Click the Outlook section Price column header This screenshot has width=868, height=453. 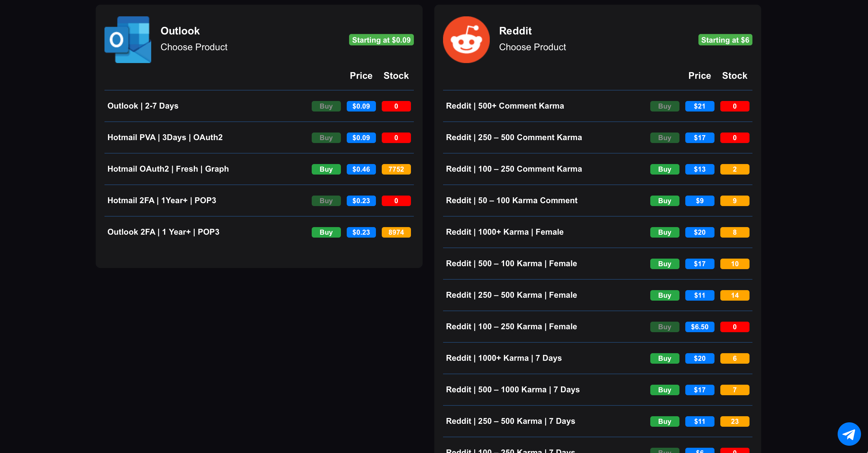(361, 76)
